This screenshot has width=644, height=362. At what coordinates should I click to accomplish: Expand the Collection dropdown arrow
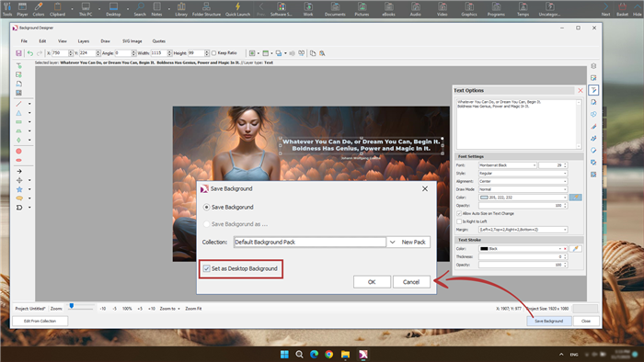point(392,243)
